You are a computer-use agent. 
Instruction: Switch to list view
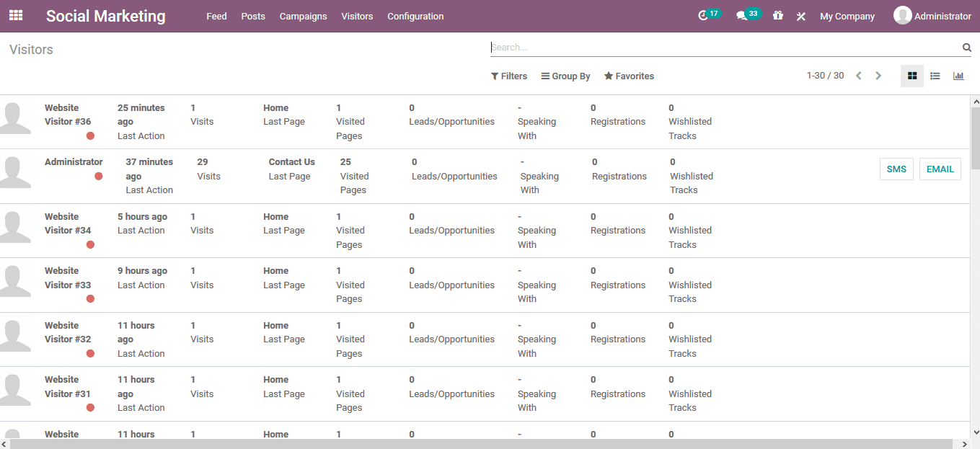tap(935, 76)
